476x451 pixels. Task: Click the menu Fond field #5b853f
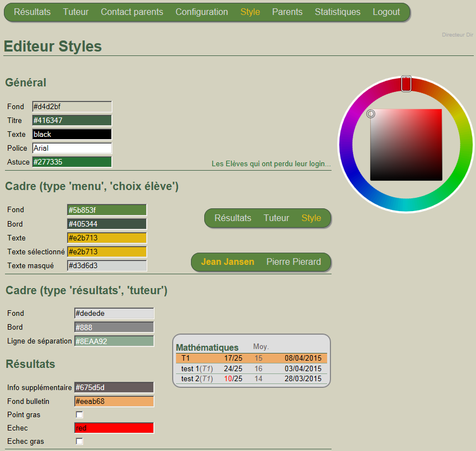107,210
